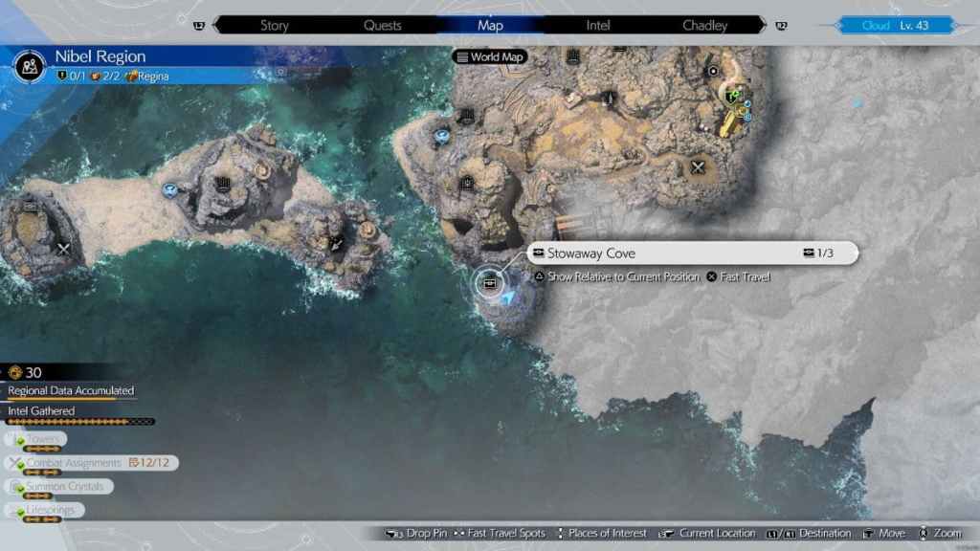Click the Cloud Lv. 43 badge
Image resolution: width=980 pixels, height=551 pixels.
point(895,26)
